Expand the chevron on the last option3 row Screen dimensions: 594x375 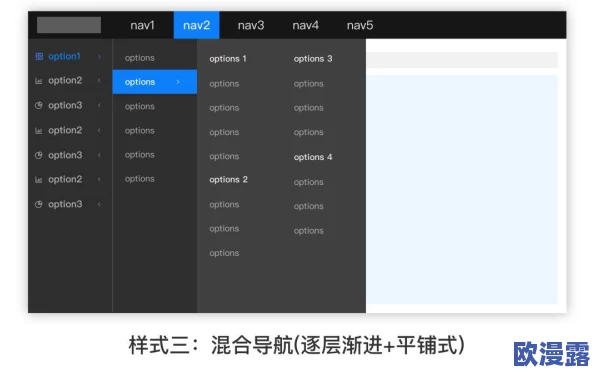[x=99, y=204]
